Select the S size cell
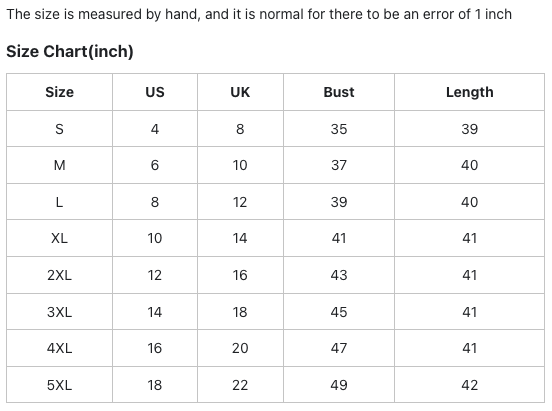Image resolution: width=552 pixels, height=411 pixels. pyautogui.click(x=59, y=129)
